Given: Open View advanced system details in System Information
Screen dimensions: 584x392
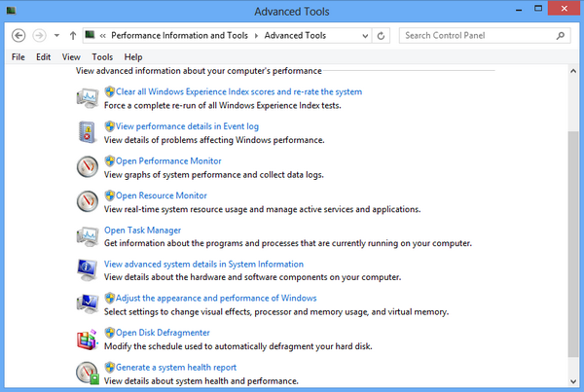Looking at the screenshot, I should point(203,264).
